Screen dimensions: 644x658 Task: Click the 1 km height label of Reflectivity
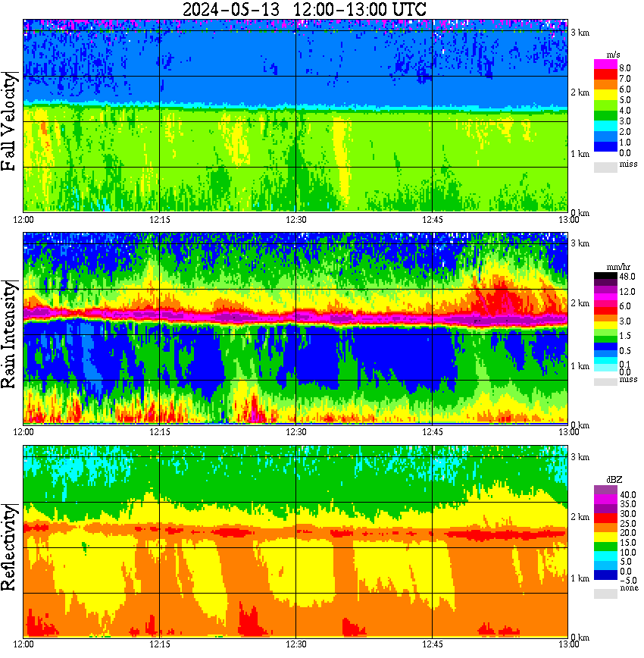(580, 578)
